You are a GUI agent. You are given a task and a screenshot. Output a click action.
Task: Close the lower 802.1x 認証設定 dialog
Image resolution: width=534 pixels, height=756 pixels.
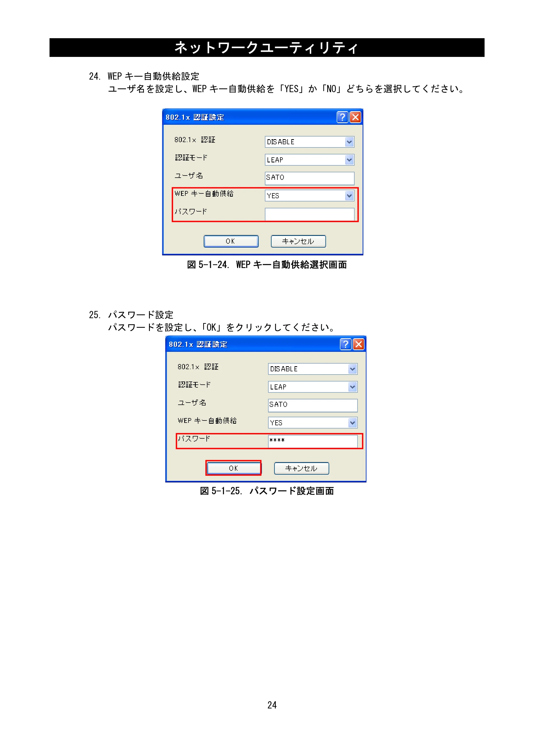coord(359,344)
